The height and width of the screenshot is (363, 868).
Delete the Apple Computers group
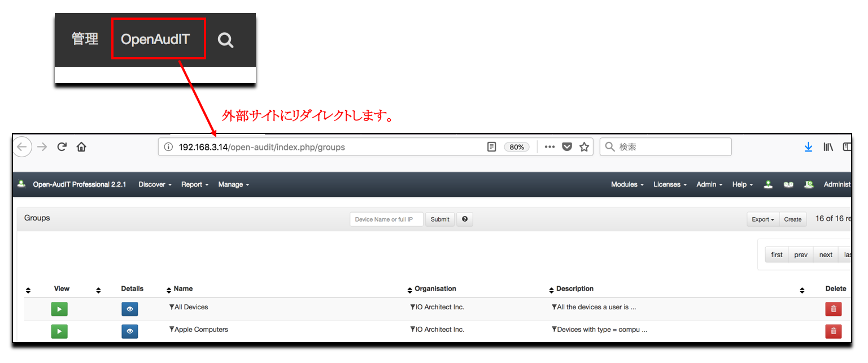click(834, 331)
